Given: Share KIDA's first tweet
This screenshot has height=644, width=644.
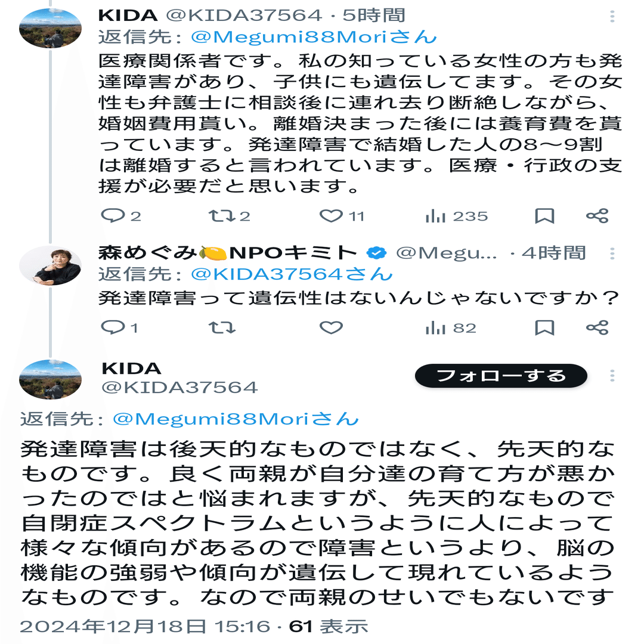Looking at the screenshot, I should click(597, 216).
